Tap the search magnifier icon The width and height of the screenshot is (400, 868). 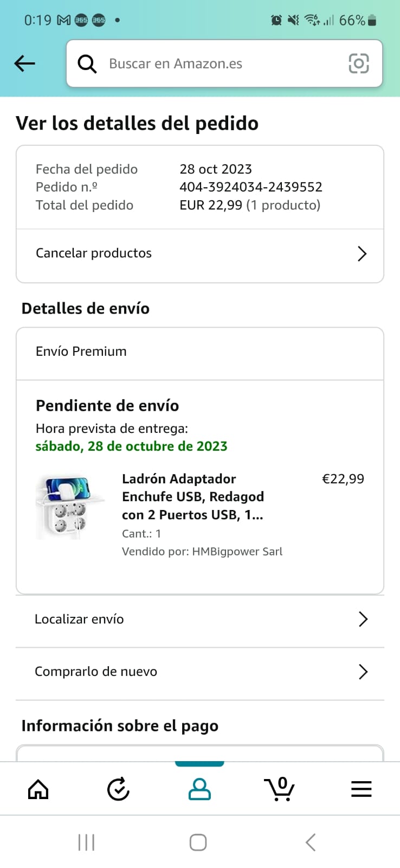(87, 63)
